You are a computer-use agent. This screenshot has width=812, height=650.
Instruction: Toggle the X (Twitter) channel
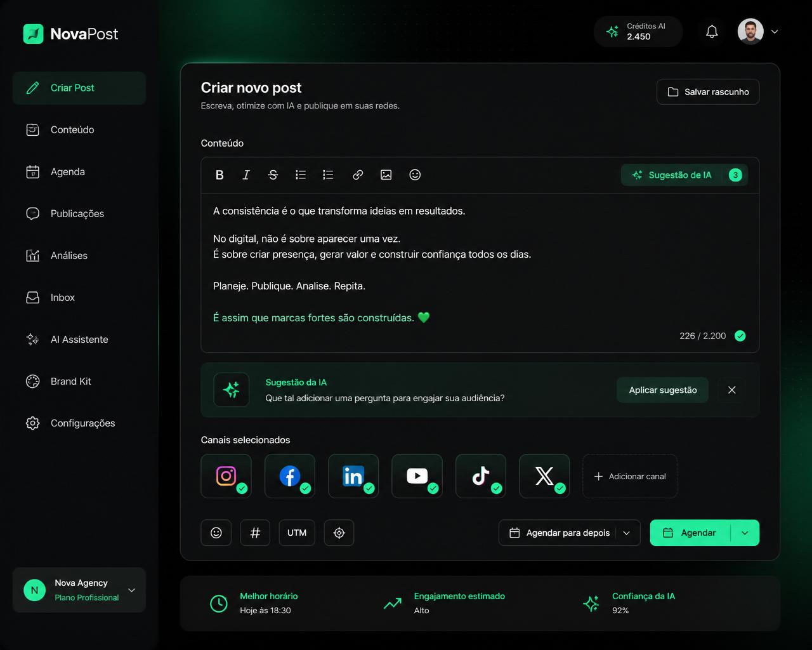[x=544, y=476]
